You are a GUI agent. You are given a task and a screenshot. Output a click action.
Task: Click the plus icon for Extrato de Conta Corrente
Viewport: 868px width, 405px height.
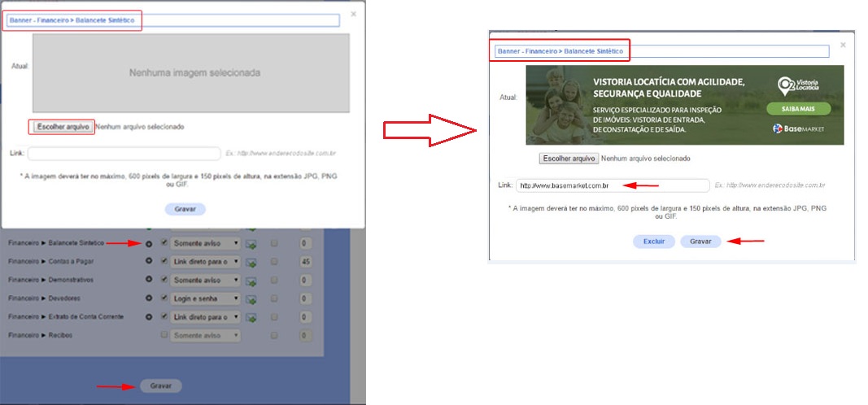click(x=149, y=316)
